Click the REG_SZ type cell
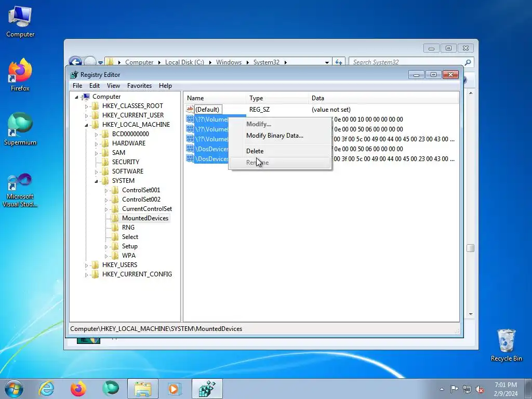 point(259,109)
